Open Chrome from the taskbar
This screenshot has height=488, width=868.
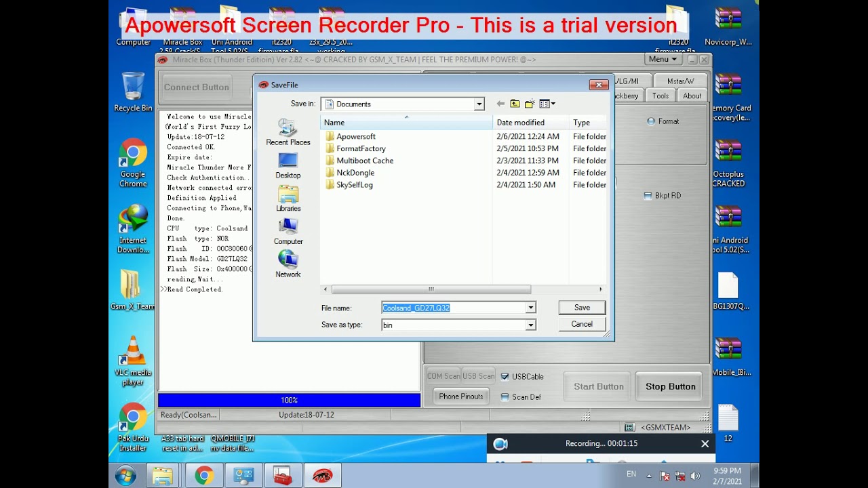(203, 476)
